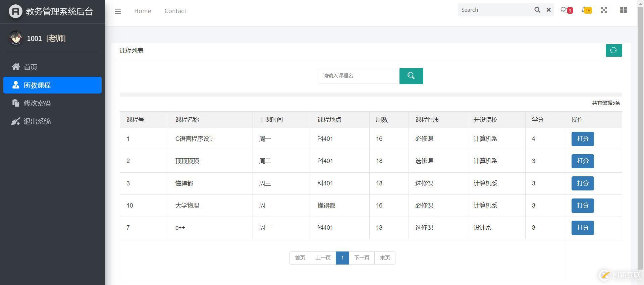Click 退出系统 to log out

[x=37, y=121]
